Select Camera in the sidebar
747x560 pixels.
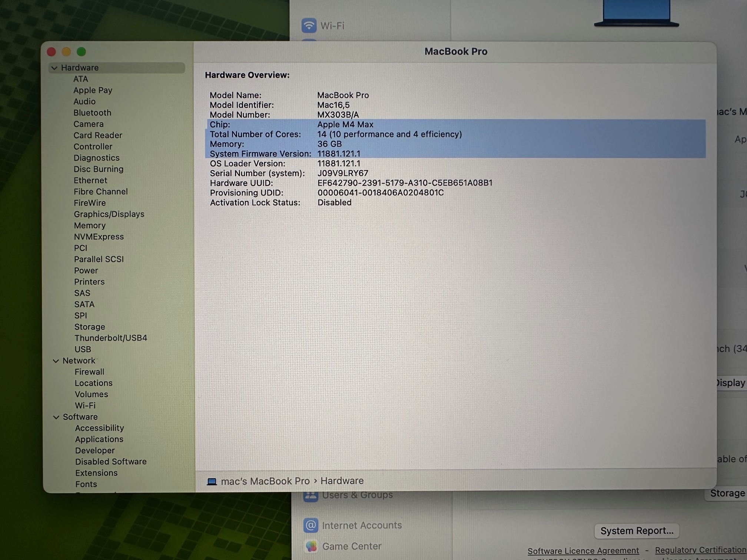click(89, 124)
